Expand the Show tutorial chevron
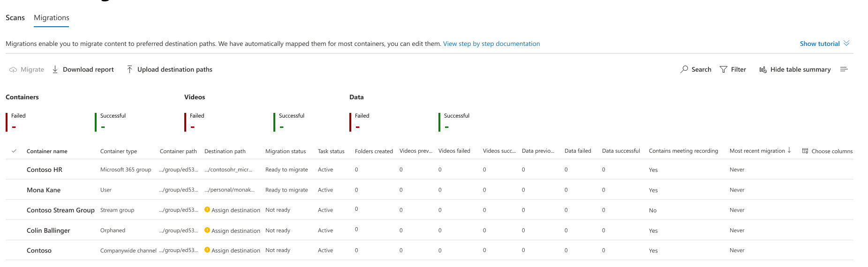This screenshot has height=267, width=868. point(846,43)
